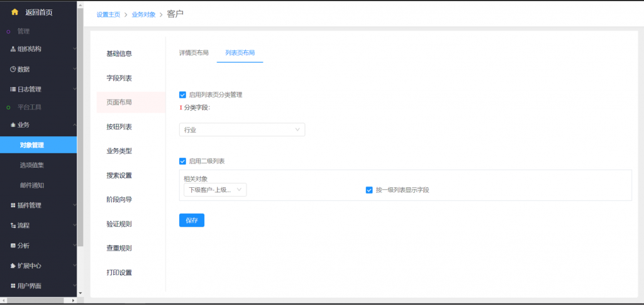Go to 设置主页 breadcrumb link
The image size is (644, 306).
(108, 14)
